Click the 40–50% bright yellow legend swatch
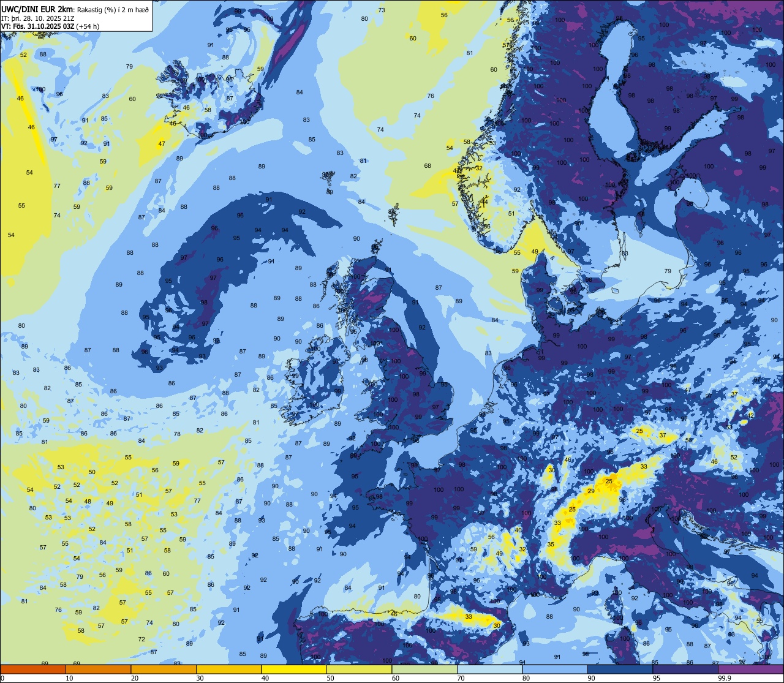Screen dimensions: 784x683 coord(294,669)
